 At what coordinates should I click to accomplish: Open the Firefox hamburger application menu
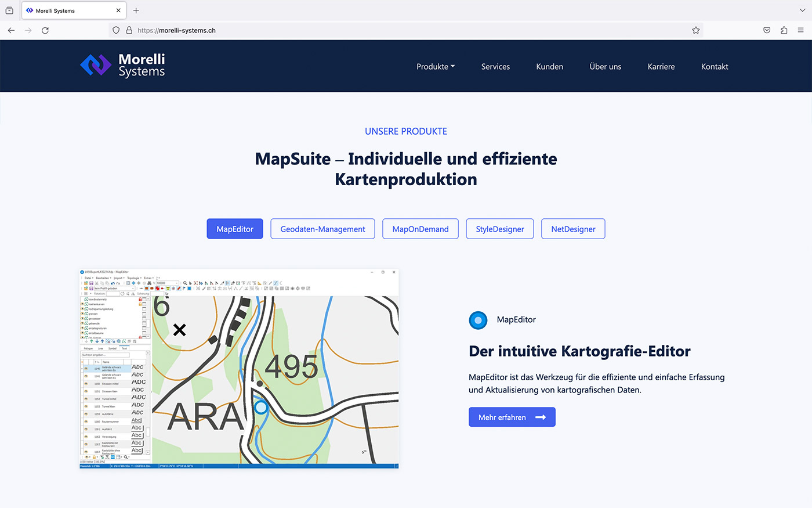(800, 30)
